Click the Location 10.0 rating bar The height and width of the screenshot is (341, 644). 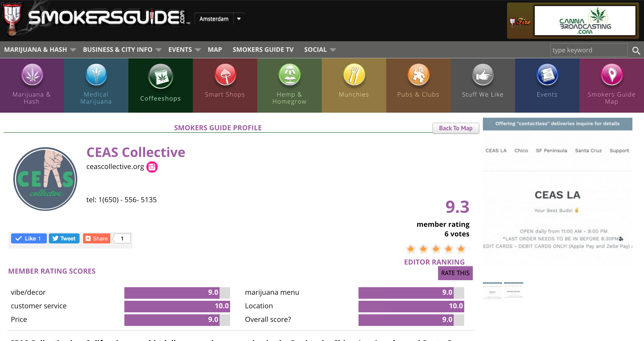tap(411, 306)
